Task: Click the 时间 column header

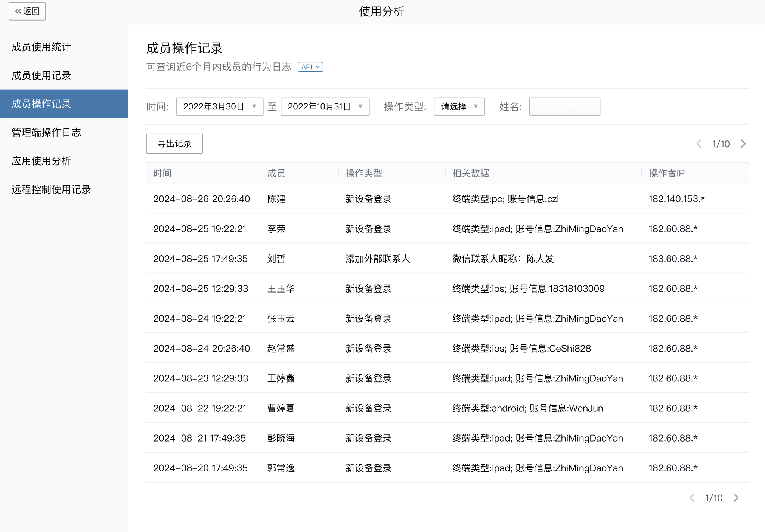Action: point(162,173)
